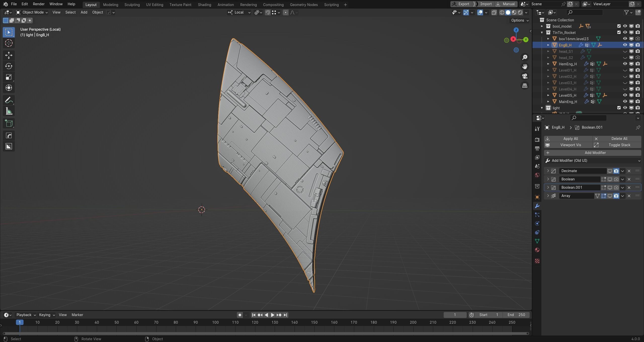Select the Rotate tool
The width and height of the screenshot is (644, 342).
click(9, 66)
